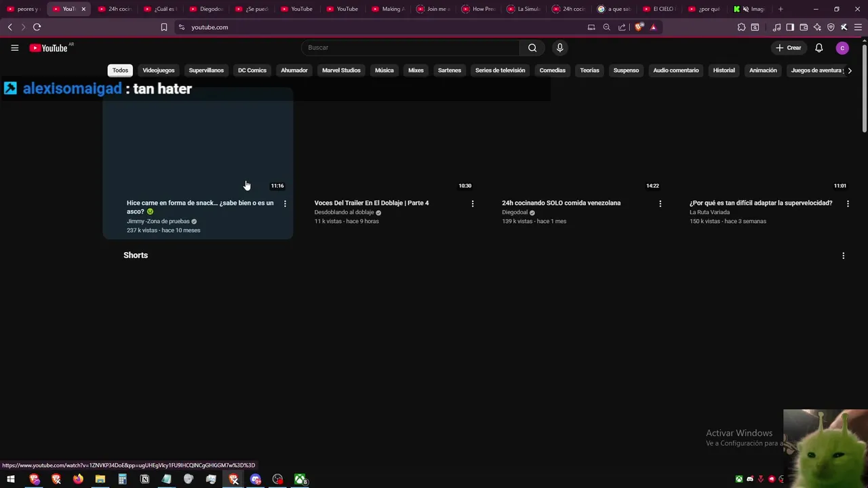Open '24h cocinando SOLO comida venezolana' video
Screen dimensions: 868x488
coord(561,203)
